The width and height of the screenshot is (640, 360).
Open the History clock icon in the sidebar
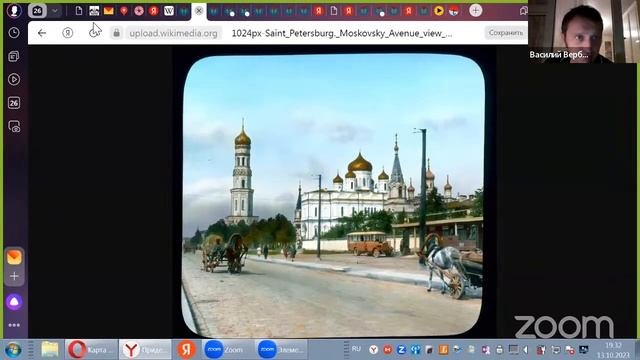click(14, 33)
